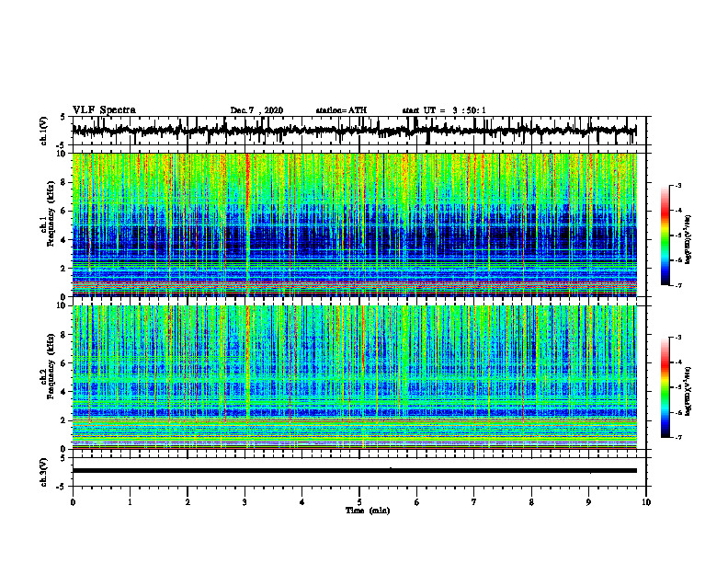Click time axis tick label "8"
Image resolution: width=728 pixels, height=563 pixels.
531,502
